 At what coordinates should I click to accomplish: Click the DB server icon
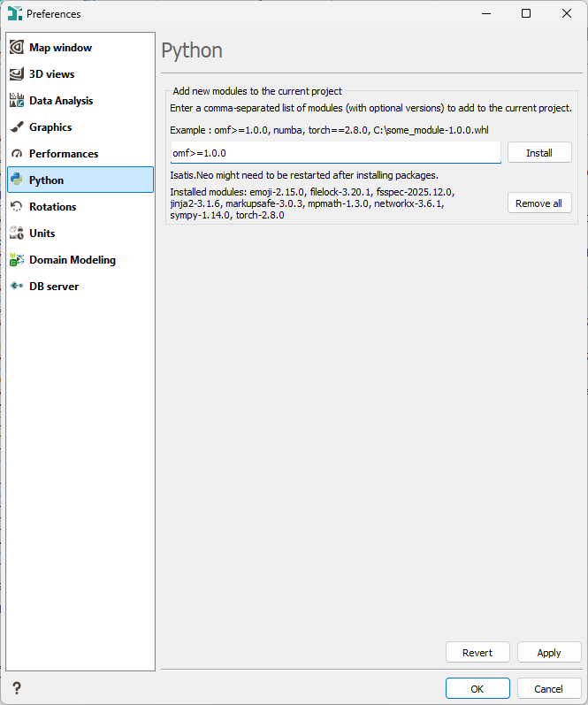click(16, 287)
